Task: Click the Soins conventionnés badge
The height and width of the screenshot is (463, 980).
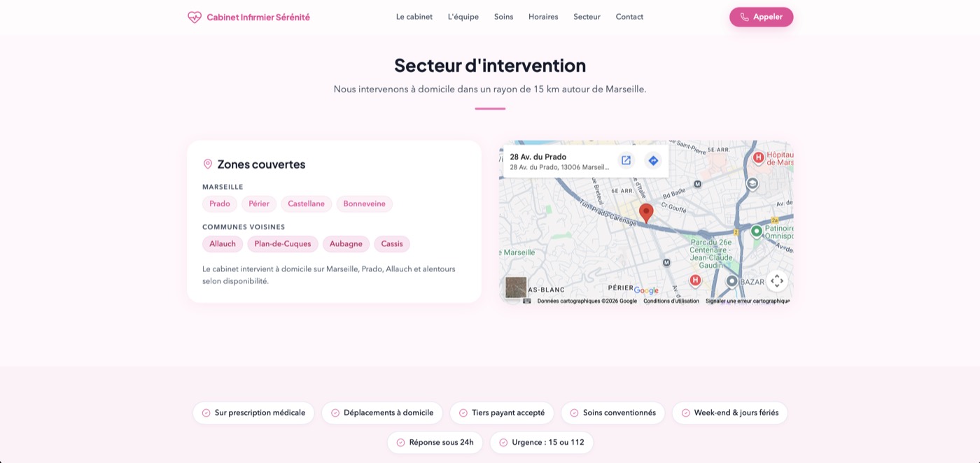Action: [613, 413]
